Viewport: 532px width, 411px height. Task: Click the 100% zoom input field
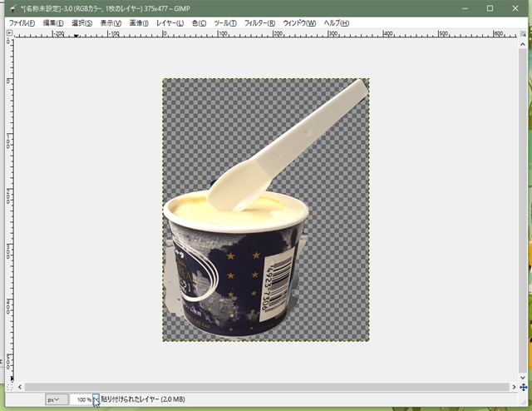coord(81,399)
